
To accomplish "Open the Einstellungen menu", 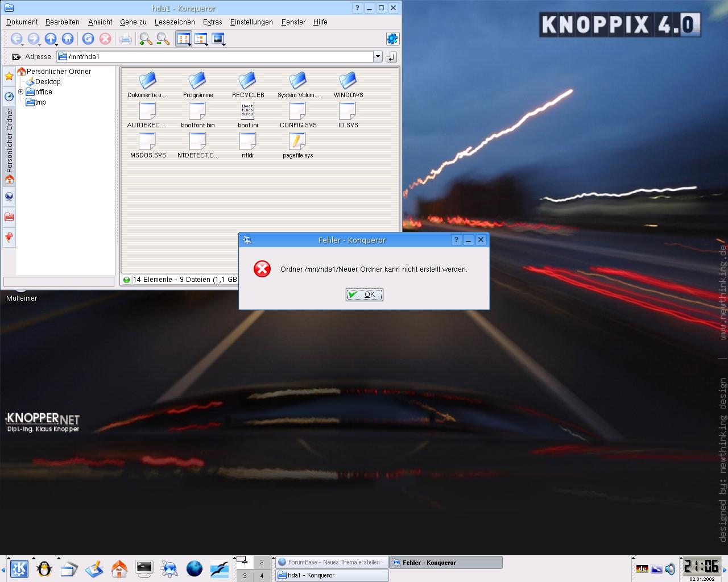I will (x=251, y=22).
